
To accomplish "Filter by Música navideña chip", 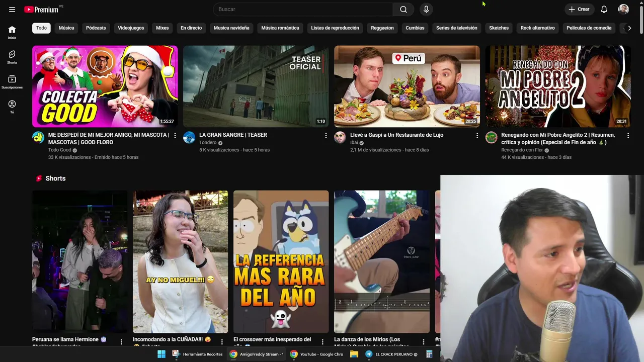I will [231, 28].
